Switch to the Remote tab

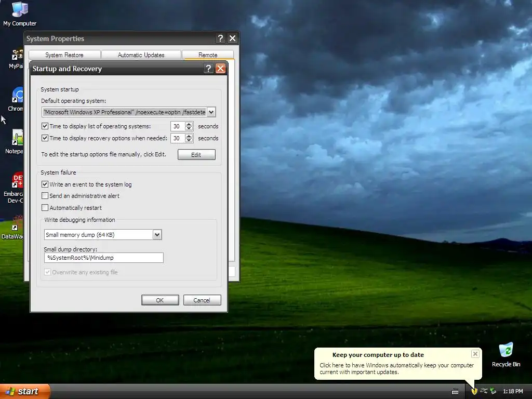coord(208,55)
